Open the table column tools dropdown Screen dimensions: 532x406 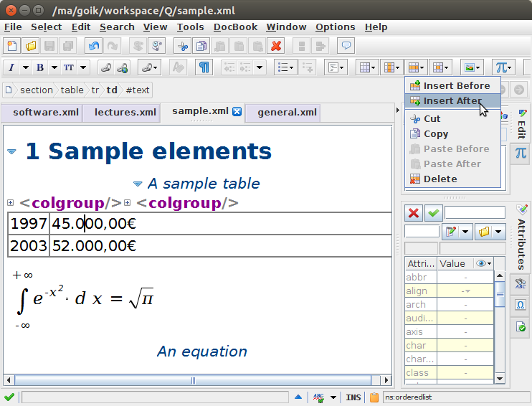[391, 67]
